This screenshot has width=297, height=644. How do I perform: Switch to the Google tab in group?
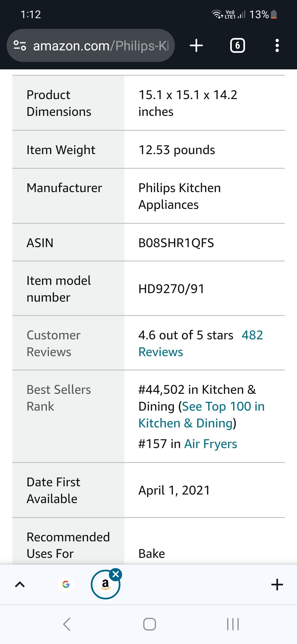click(66, 584)
